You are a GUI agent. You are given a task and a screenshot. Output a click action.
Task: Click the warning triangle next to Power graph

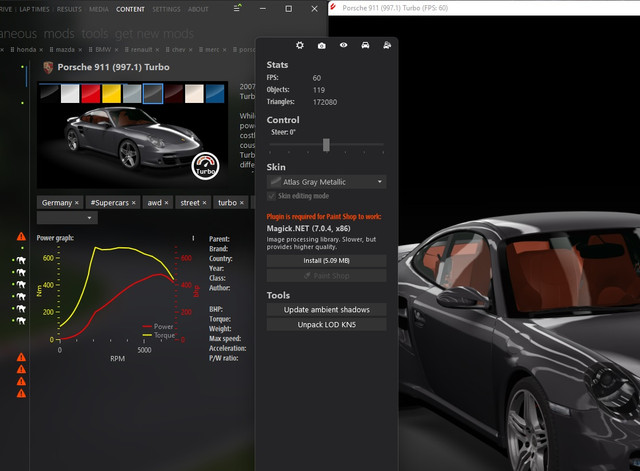[21, 236]
